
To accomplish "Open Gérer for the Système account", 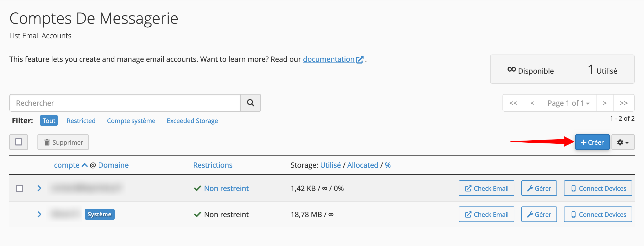I will [539, 214].
